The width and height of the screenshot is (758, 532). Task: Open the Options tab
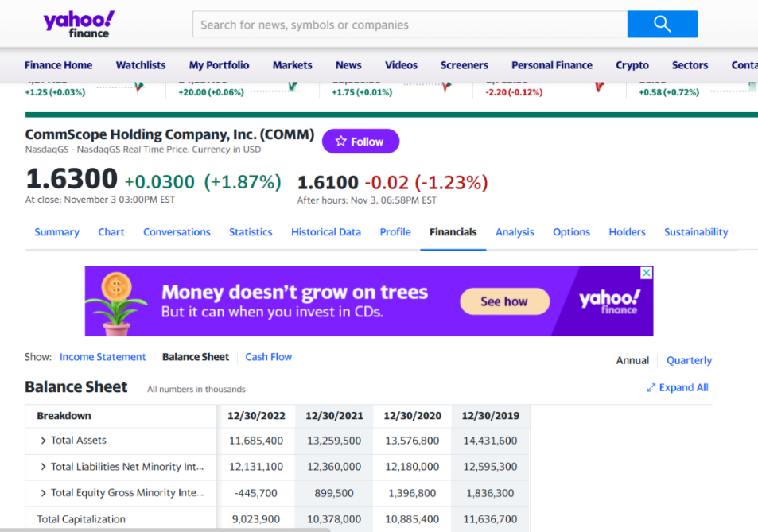[571, 232]
